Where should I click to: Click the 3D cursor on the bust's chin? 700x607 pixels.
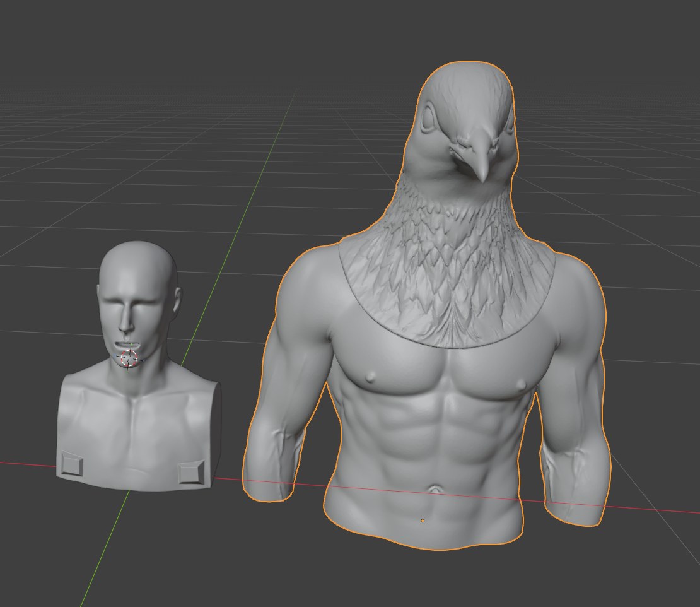pos(129,358)
